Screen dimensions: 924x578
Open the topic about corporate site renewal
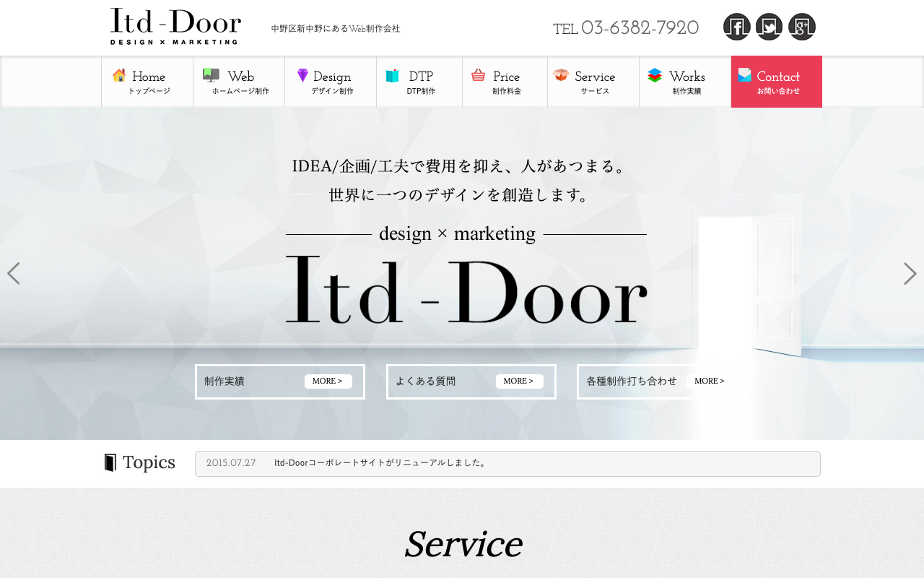tap(380, 463)
